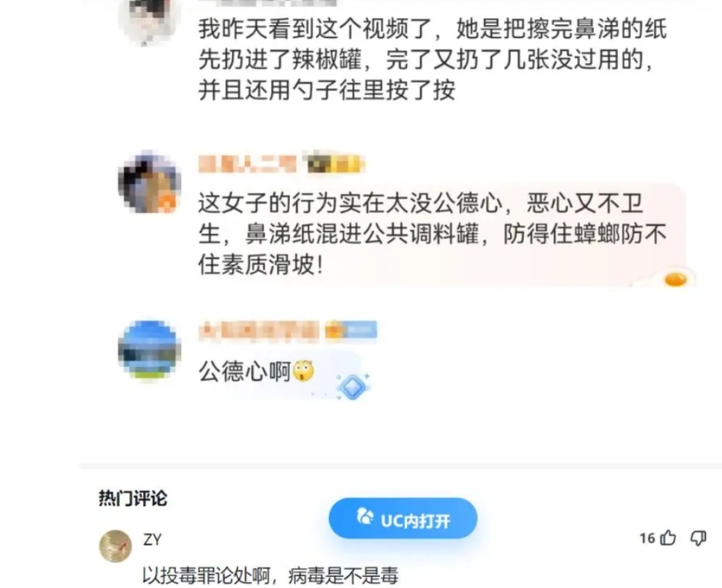Open the top commenter's blurred avatar
The image size is (722, 588).
coord(150,20)
